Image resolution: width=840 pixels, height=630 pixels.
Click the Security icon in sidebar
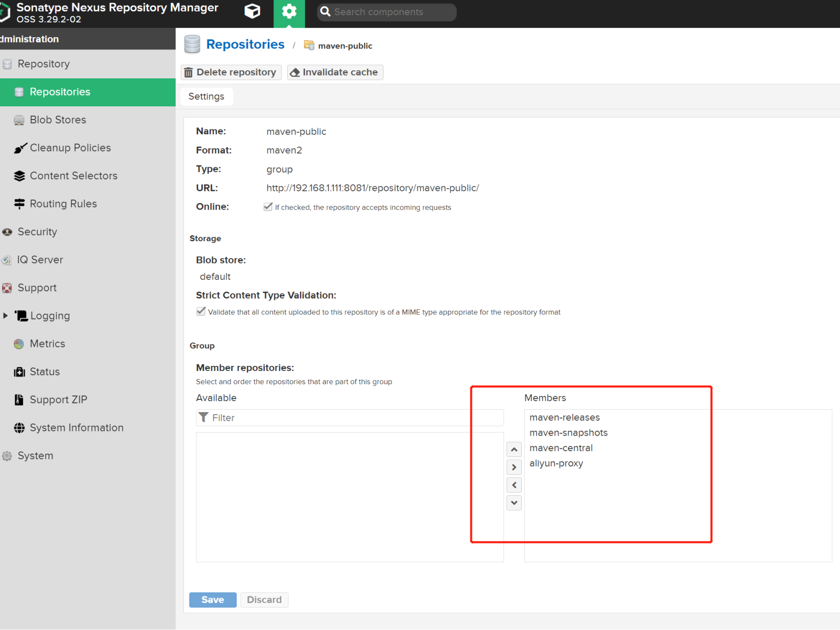[7, 232]
